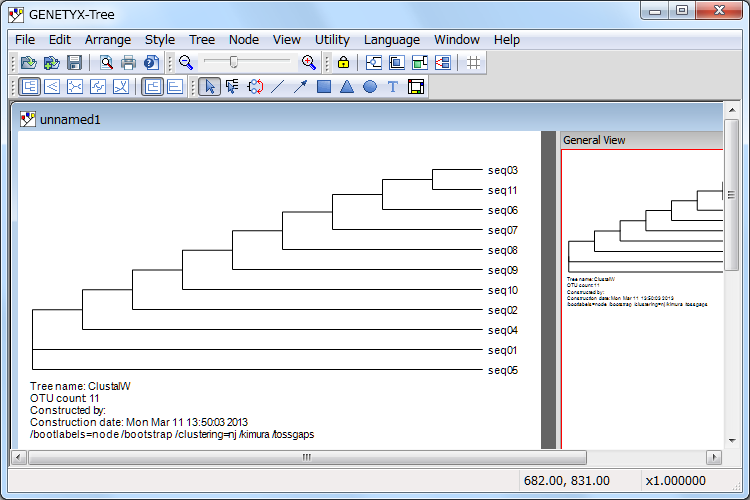Viewport: 750px width, 500px height.
Task: Select the triangle shape tool
Action: pos(347,87)
